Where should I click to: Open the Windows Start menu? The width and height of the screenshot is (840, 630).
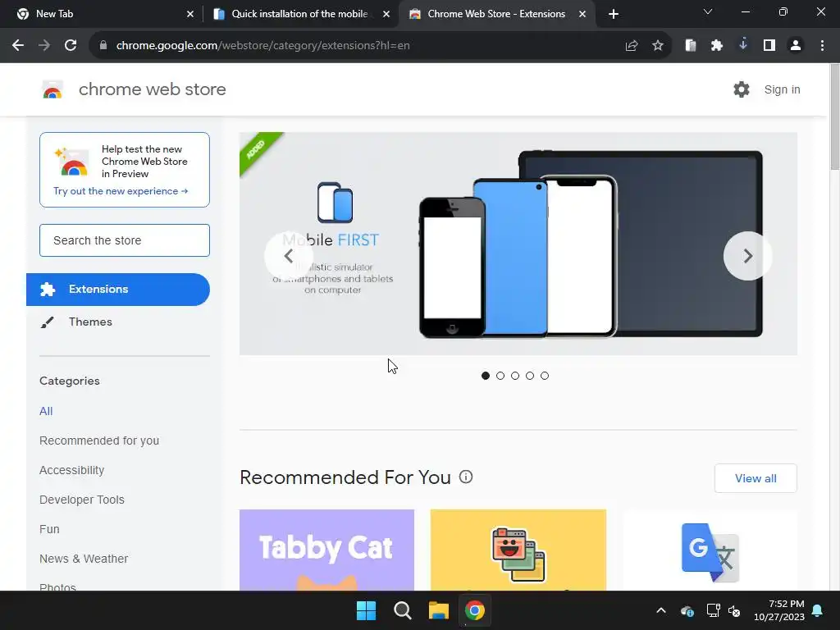pyautogui.click(x=367, y=610)
